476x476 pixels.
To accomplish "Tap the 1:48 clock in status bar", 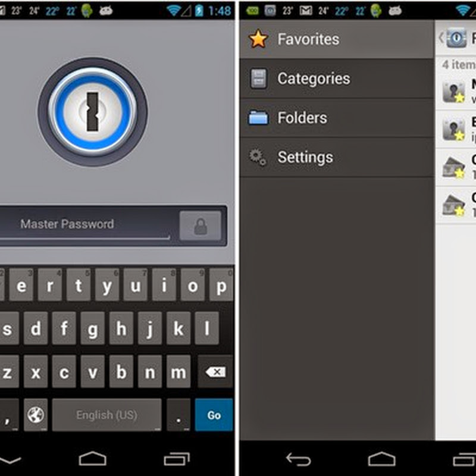I will pos(220,11).
